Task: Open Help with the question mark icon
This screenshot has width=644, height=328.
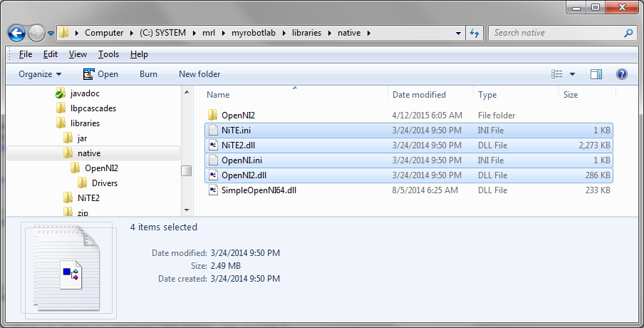Action: (x=622, y=74)
